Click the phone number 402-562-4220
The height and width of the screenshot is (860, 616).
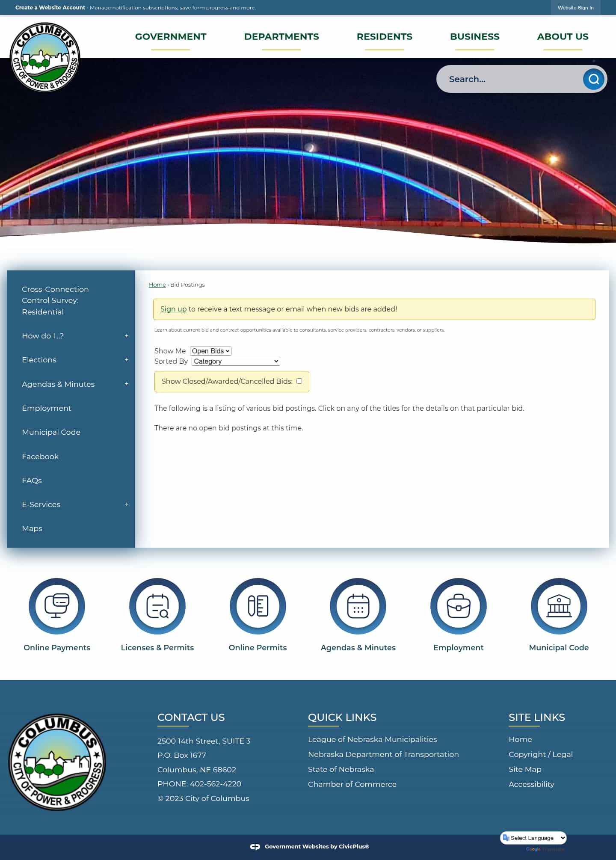point(216,784)
